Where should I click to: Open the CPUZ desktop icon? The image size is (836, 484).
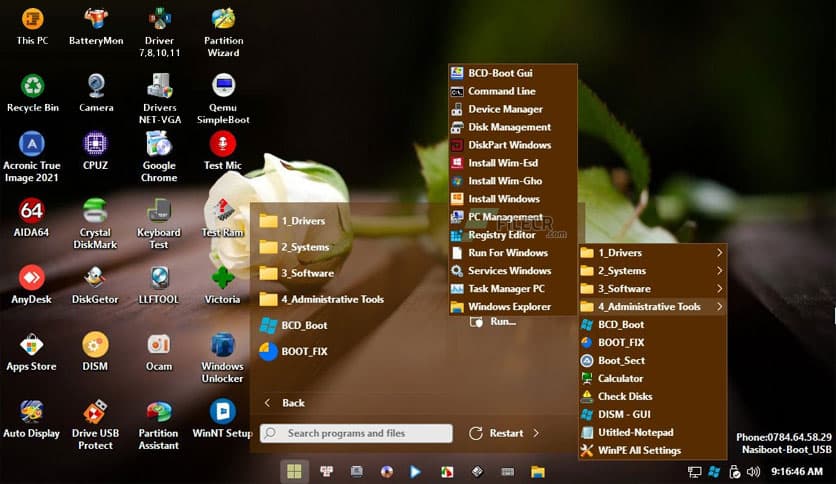coord(96,145)
